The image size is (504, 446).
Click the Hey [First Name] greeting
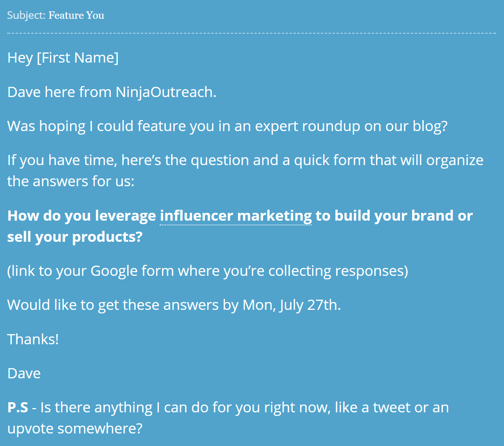(x=63, y=58)
